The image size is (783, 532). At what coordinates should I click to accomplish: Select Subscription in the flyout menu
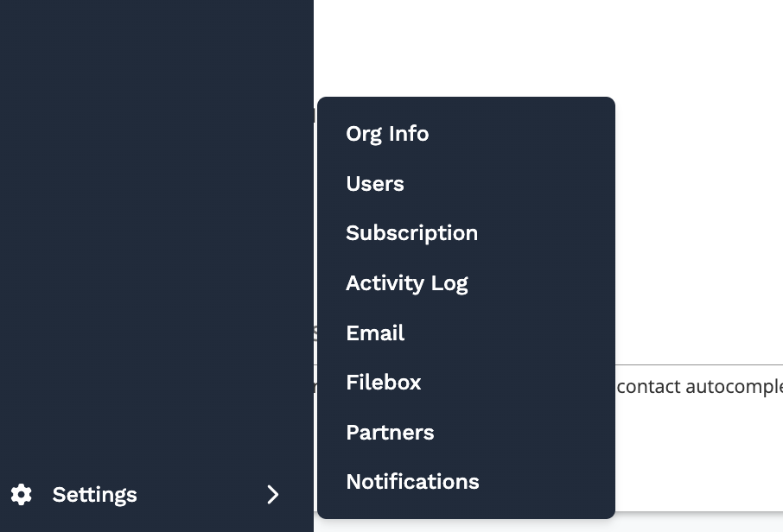coord(411,233)
